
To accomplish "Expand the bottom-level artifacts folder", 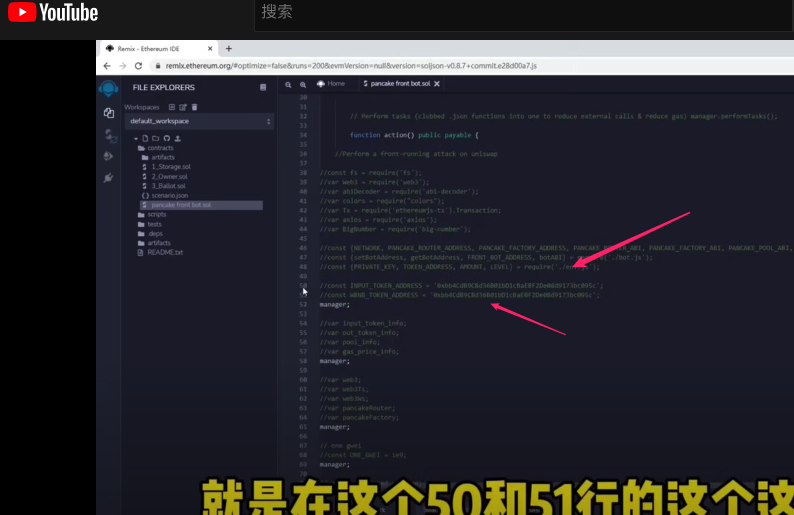I will 154,243.
